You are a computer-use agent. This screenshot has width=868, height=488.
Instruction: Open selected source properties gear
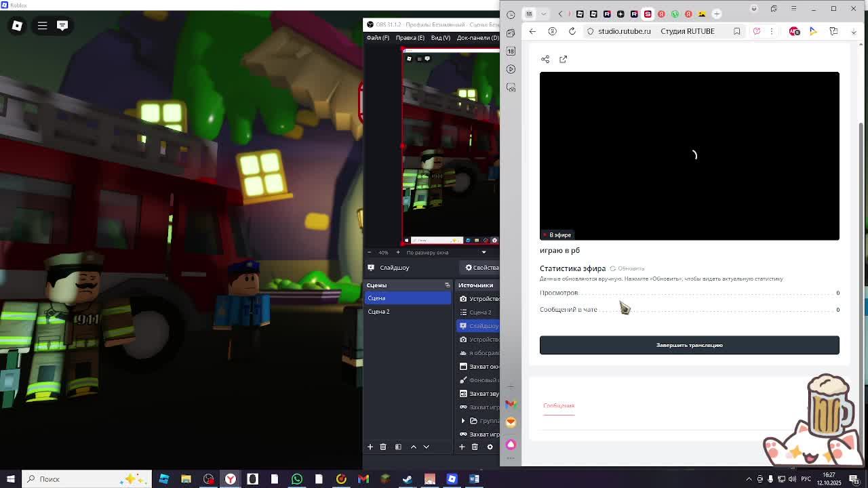click(490, 447)
